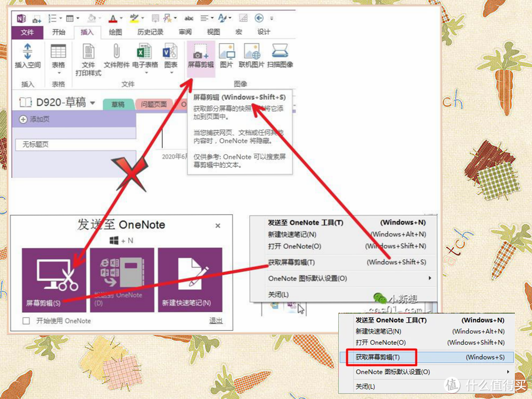Expand the arrow under ribbon 表格 button

pyautogui.click(x=58, y=73)
